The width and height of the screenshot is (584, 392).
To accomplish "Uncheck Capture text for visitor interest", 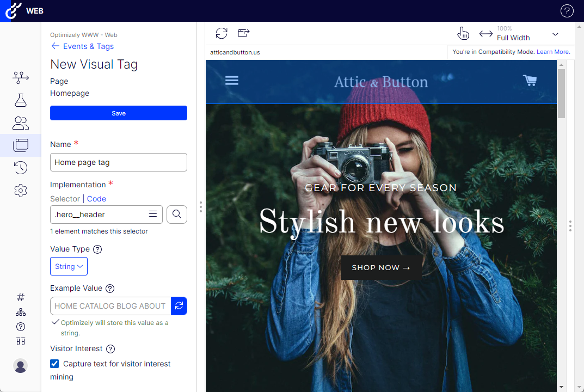I will (54, 364).
